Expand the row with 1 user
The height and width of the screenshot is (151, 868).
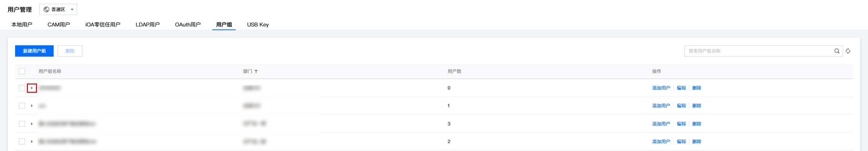[x=32, y=106]
